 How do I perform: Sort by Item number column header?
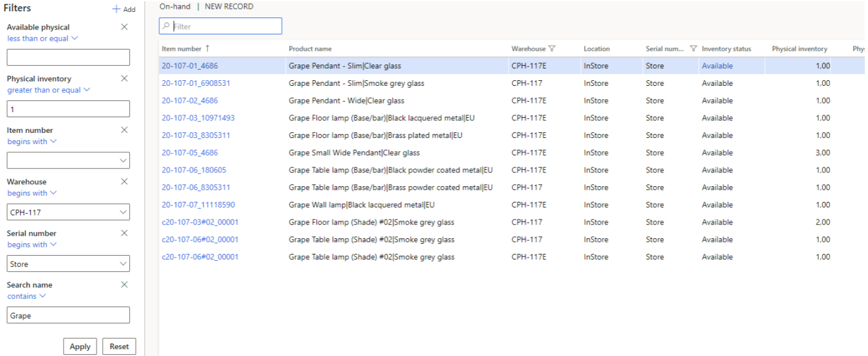tap(182, 49)
